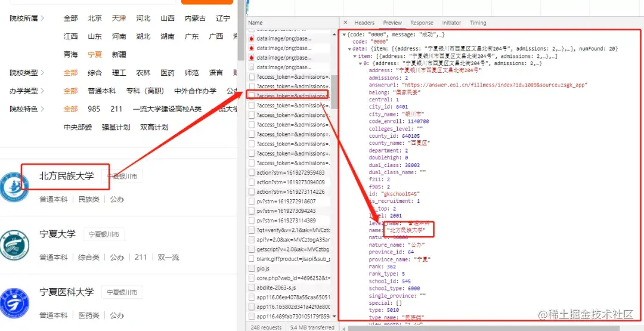
Task: Click the file icon beside getscript?v=2.0 request
Action: coord(252,249)
